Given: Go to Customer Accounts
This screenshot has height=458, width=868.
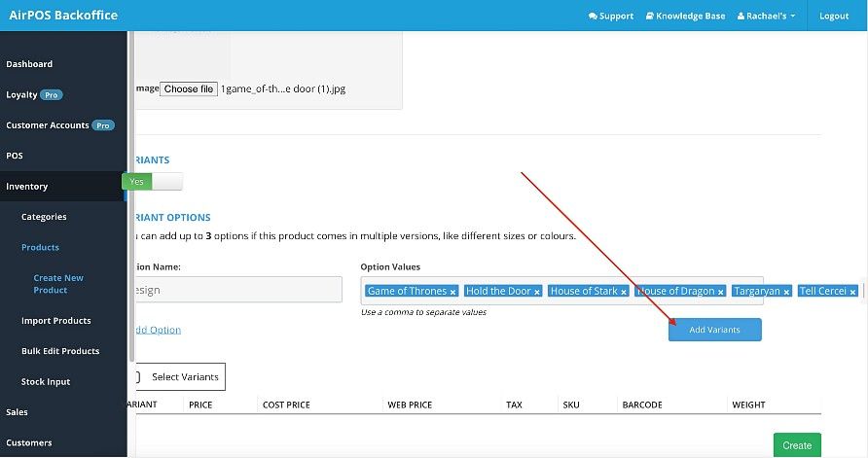Looking at the screenshot, I should coord(48,125).
